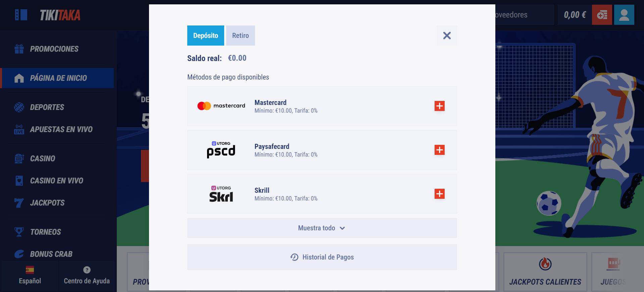Close the deposit dialog
Viewport: 644px width, 292px height.
[447, 36]
